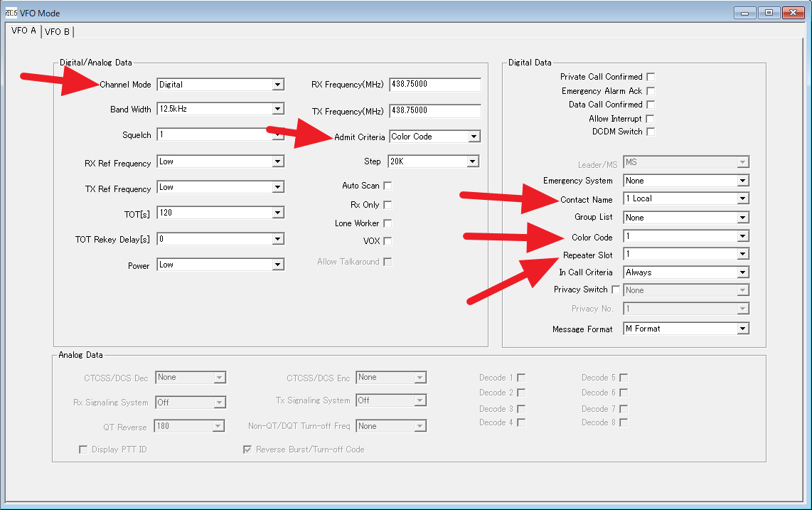Open the Admit Criteria dropdown
Viewport: 812px width, 510px height.
[x=434, y=137]
